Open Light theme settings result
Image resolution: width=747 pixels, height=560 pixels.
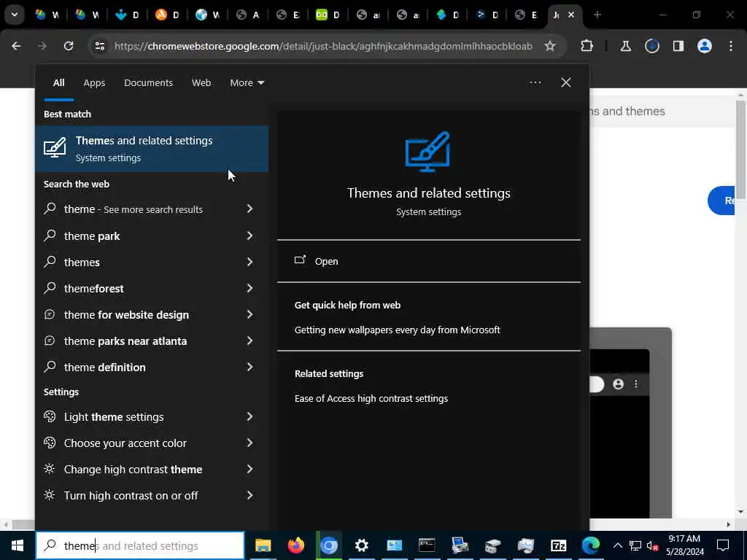click(152, 416)
